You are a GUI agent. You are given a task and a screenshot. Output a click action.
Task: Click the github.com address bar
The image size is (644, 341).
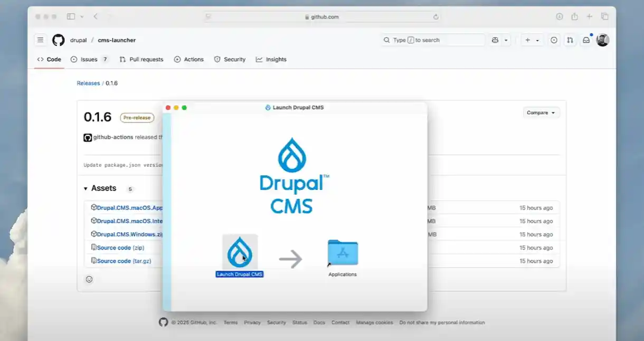coord(321,16)
